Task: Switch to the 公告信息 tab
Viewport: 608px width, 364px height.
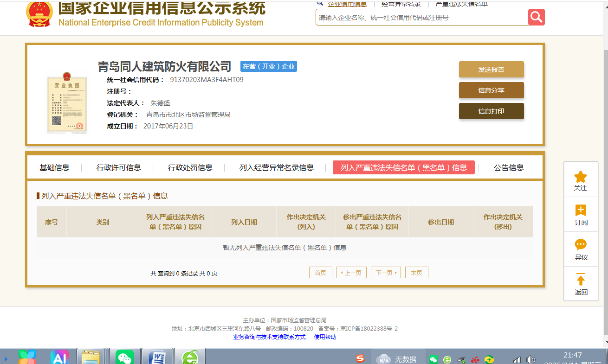Action: pos(509,167)
